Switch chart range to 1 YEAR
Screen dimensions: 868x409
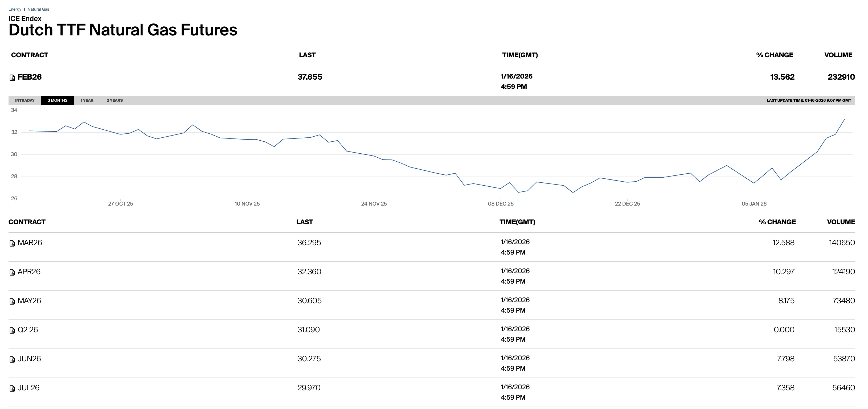point(87,100)
